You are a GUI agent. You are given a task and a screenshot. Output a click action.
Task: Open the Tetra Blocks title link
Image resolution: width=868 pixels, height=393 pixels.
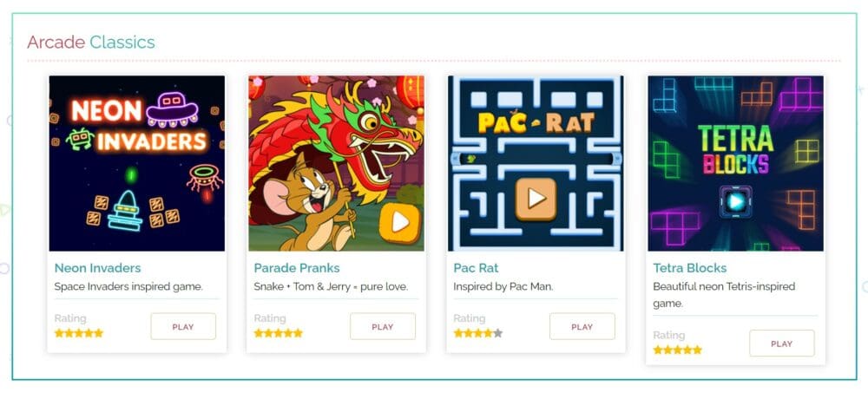pyautogui.click(x=690, y=268)
